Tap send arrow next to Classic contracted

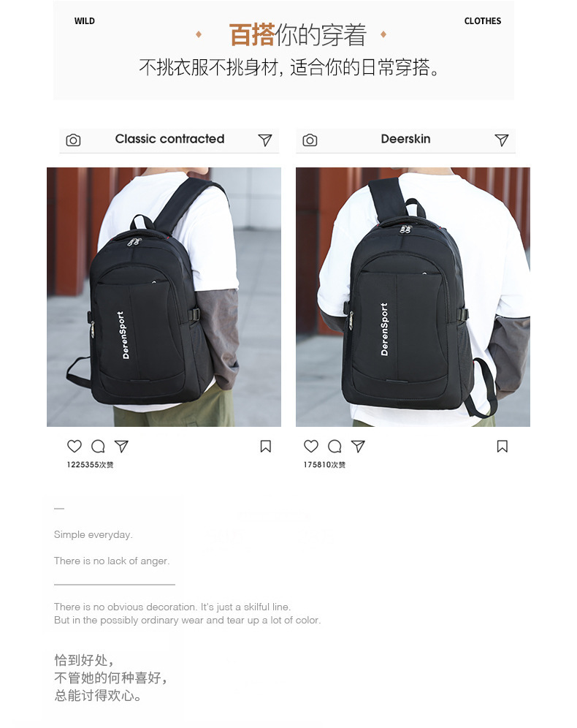pos(265,140)
